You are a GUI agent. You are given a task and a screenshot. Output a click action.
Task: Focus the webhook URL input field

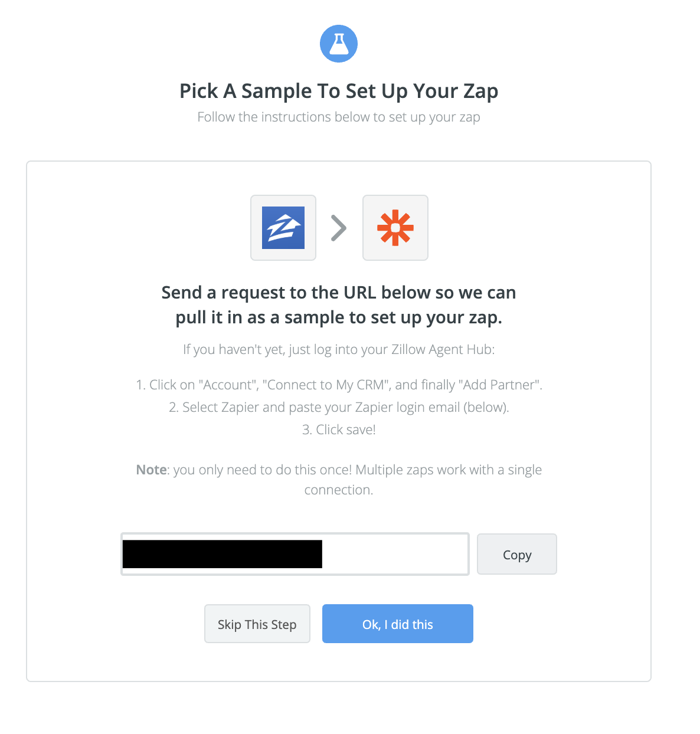(394, 554)
